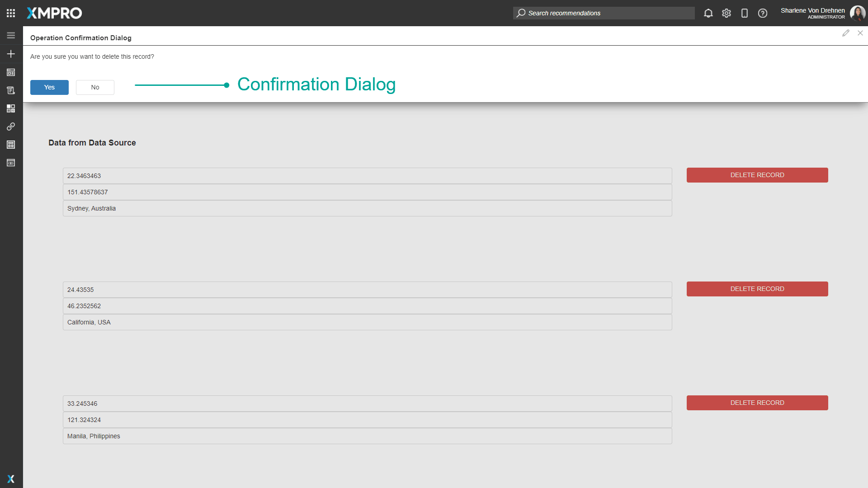Image resolution: width=868 pixels, height=488 pixels.
Task: Delete the Sydney, Australia record
Action: 757,175
